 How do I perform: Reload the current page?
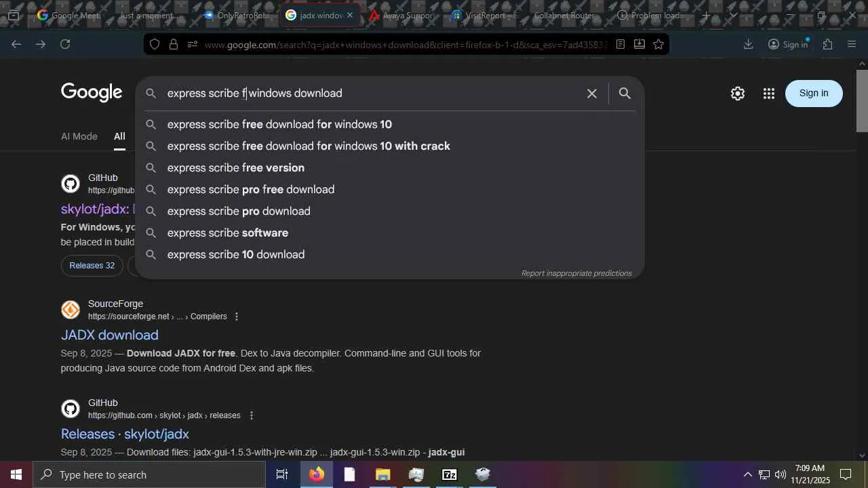click(x=65, y=44)
